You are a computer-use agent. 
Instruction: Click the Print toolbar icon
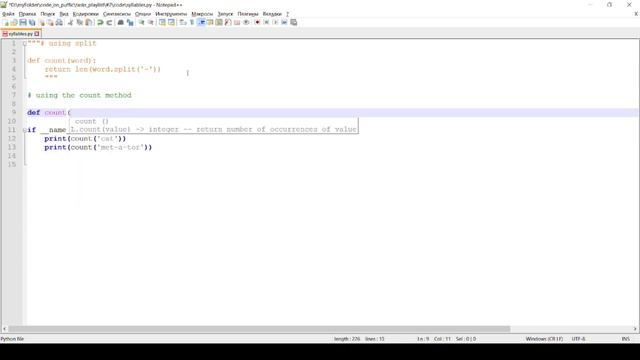(x=59, y=22)
